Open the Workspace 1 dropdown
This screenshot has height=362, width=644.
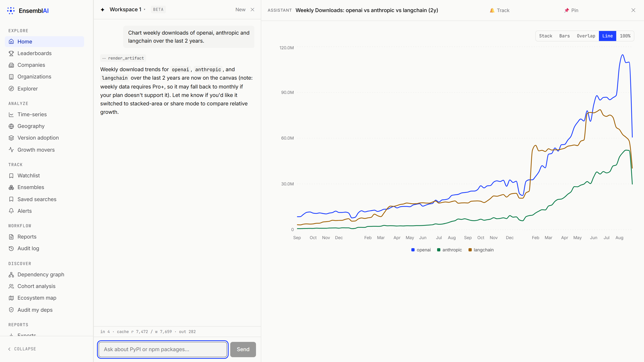tap(128, 9)
